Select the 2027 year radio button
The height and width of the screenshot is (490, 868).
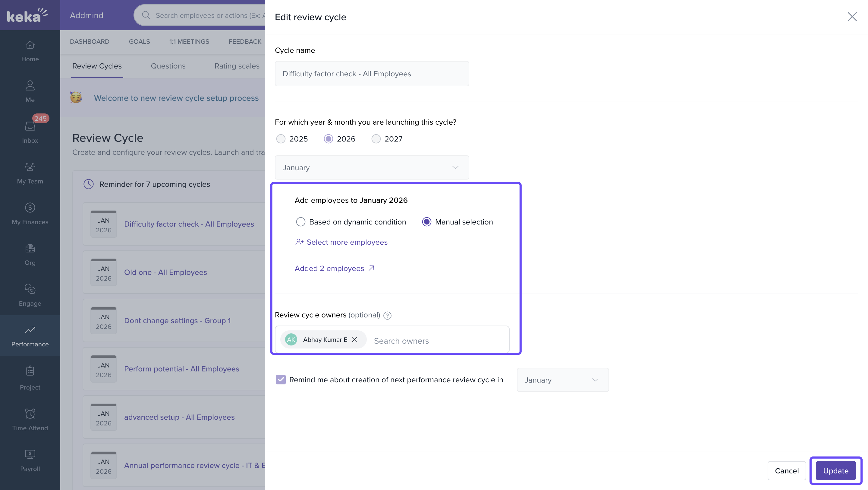coord(376,139)
